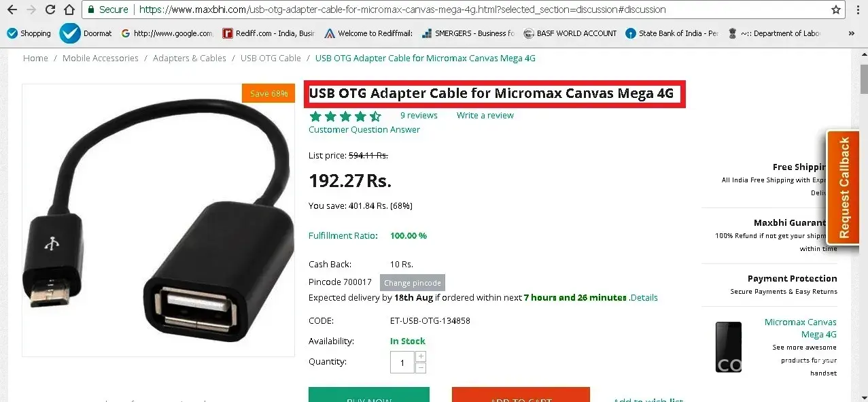This screenshot has width=868, height=402.
Task: Click the Change pincode button
Action: pos(413,283)
